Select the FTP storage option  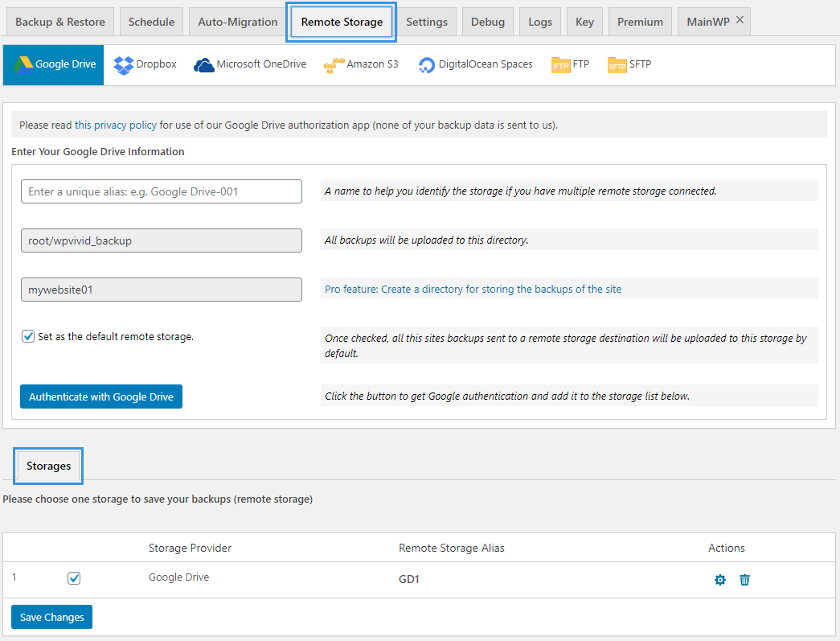(570, 65)
